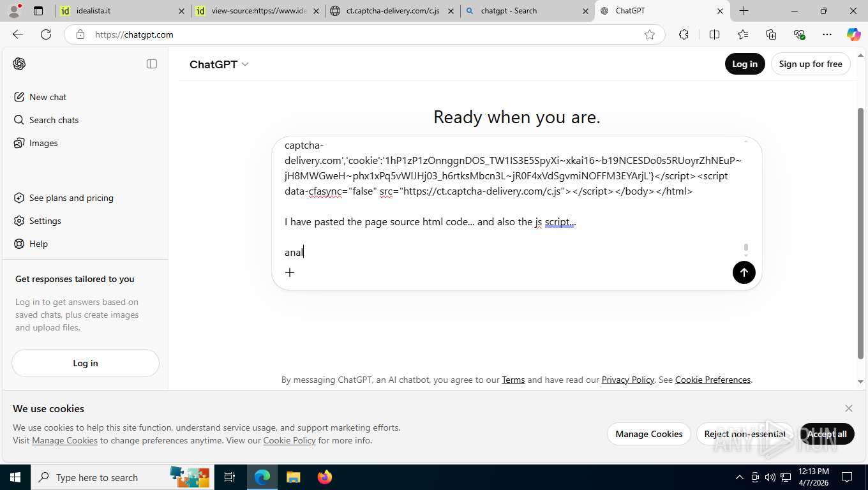Open Microsoft Edge from taskbar
868x490 pixels.
(262, 477)
